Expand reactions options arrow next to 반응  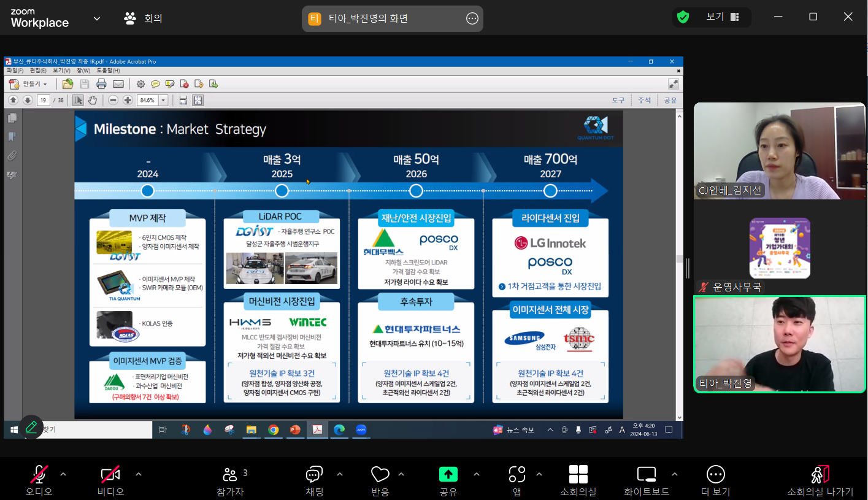click(x=401, y=474)
